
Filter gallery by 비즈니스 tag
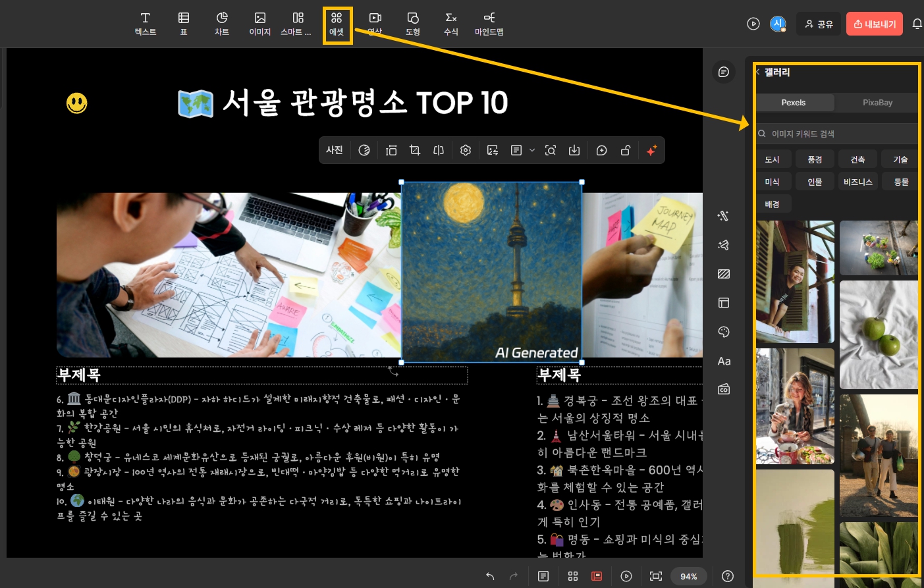click(x=857, y=182)
